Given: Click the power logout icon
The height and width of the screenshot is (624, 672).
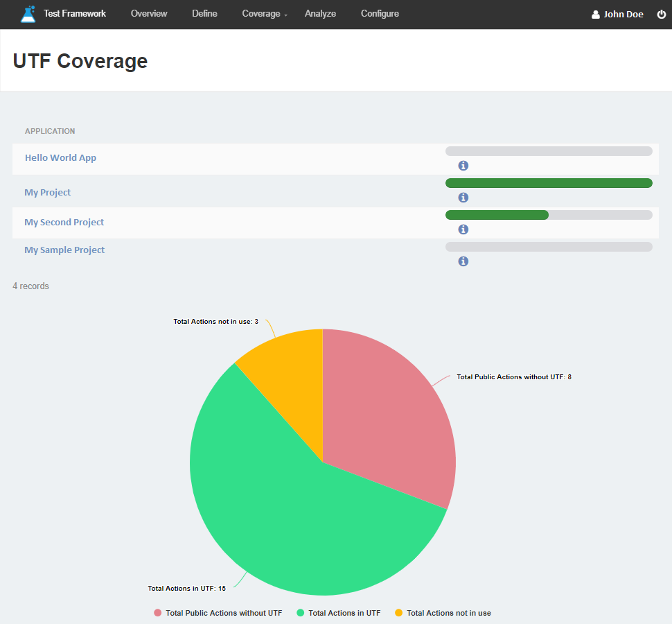Looking at the screenshot, I should (661, 14).
